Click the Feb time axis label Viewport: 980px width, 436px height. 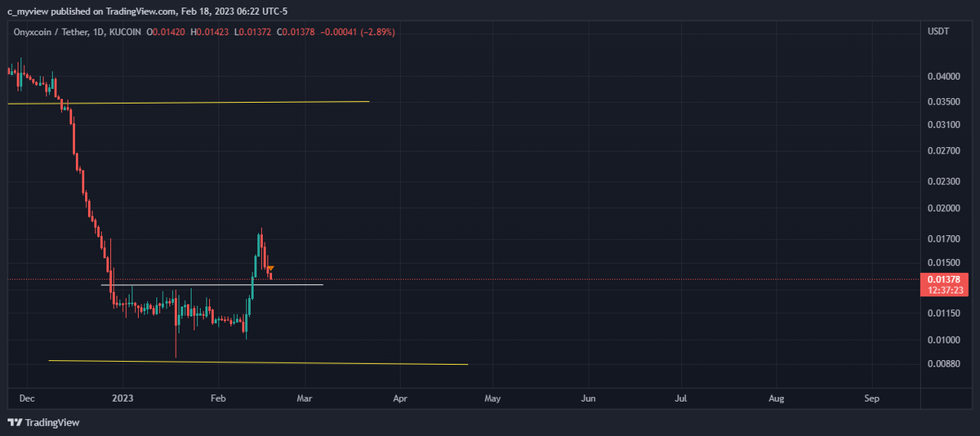click(x=218, y=398)
